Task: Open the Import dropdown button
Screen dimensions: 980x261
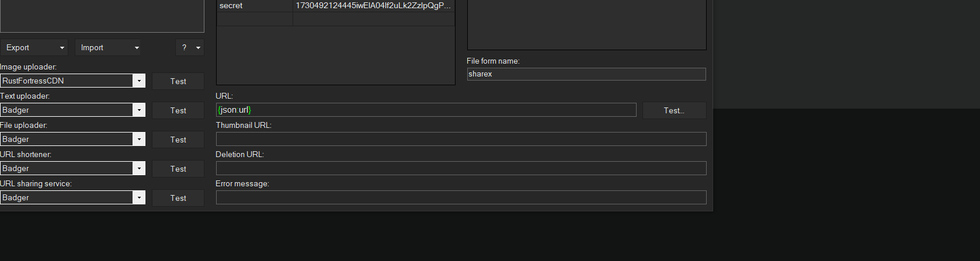Action: pyautogui.click(x=108, y=48)
